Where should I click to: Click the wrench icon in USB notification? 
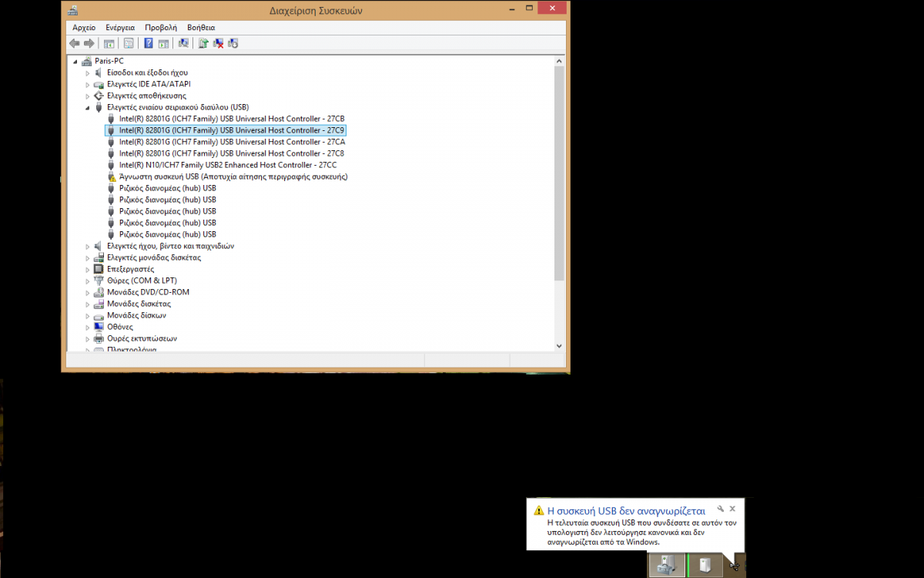720,509
